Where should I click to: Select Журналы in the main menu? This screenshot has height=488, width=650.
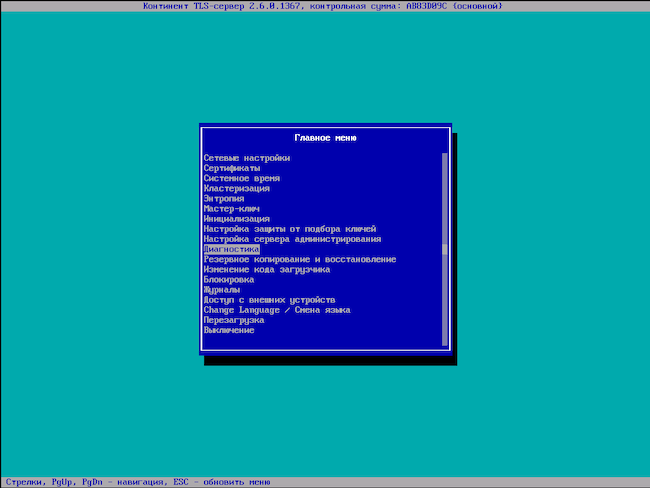pos(222,290)
